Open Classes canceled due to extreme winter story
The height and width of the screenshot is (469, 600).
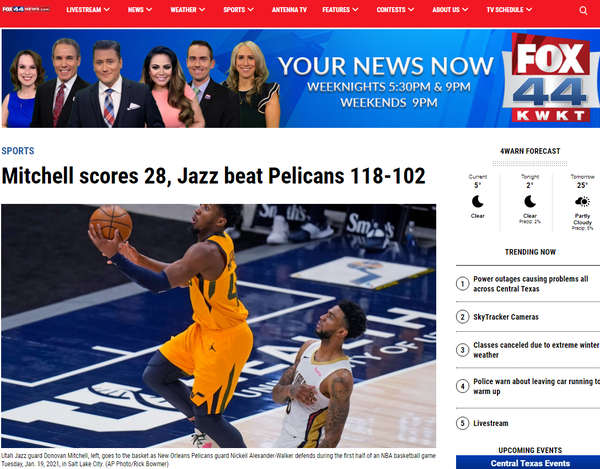coord(536,350)
